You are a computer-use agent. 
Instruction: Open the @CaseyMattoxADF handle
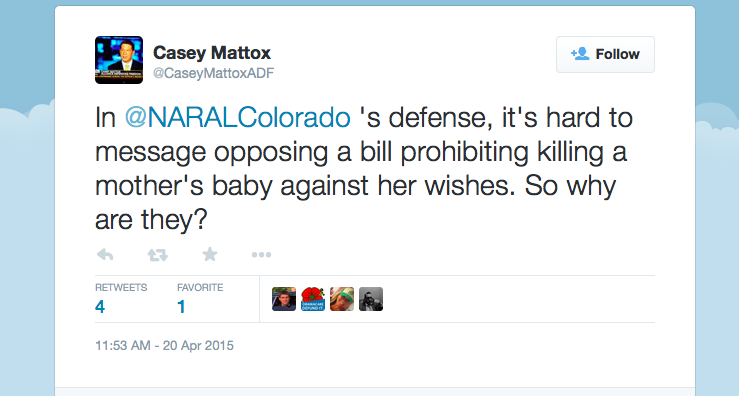(x=213, y=73)
